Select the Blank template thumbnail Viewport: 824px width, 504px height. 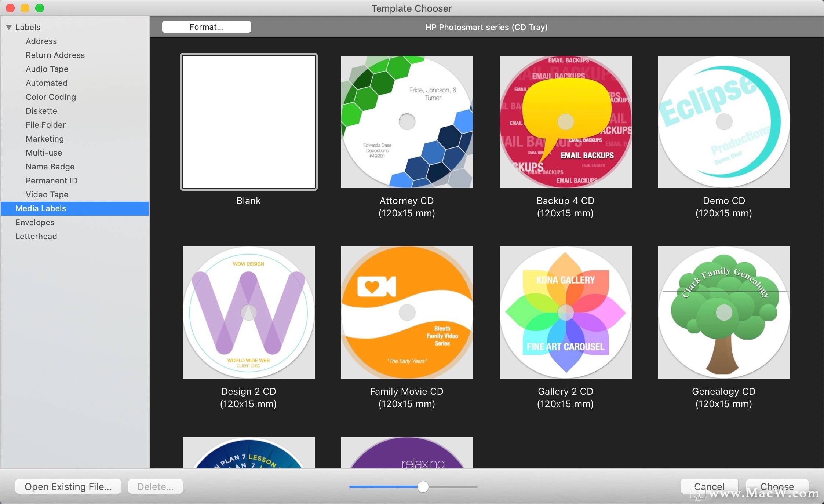tap(249, 122)
